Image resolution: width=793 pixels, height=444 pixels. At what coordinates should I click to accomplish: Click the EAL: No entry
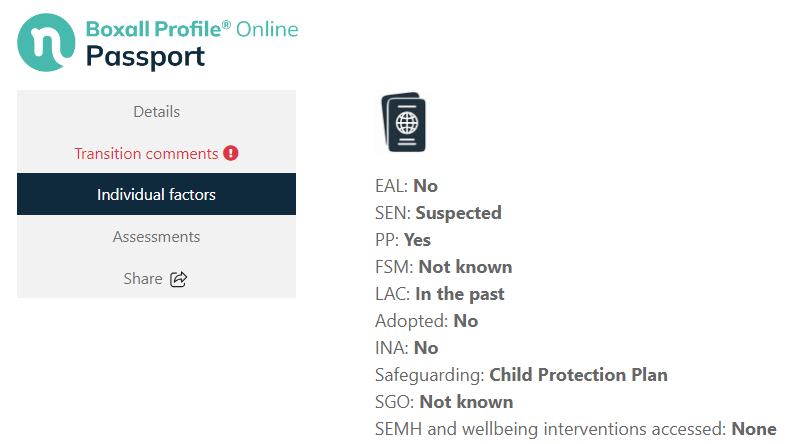[x=406, y=186]
